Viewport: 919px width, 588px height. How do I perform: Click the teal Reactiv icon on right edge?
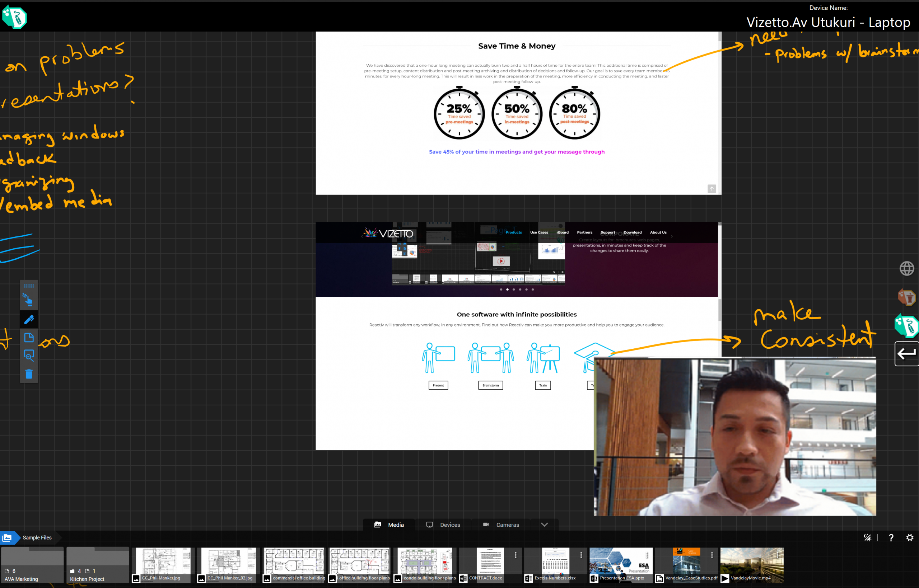(907, 326)
